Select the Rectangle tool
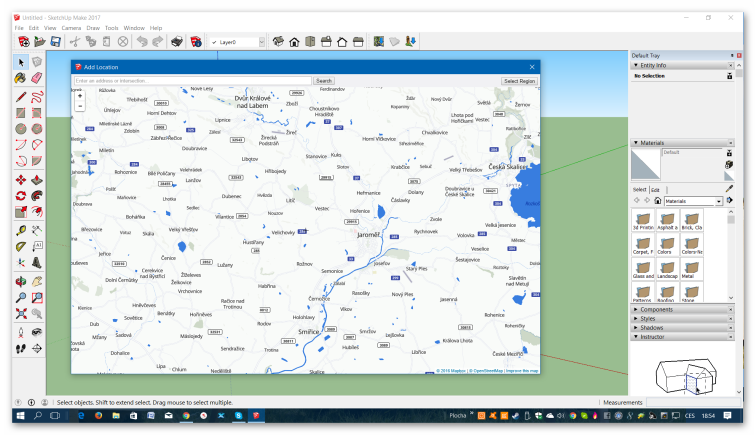Image resolution: width=756 pixels, height=435 pixels. pos(21,113)
